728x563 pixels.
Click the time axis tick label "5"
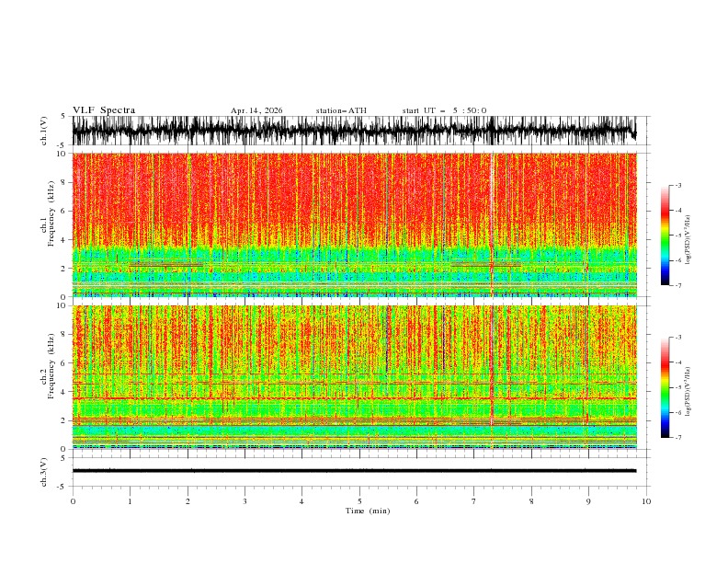coord(359,501)
